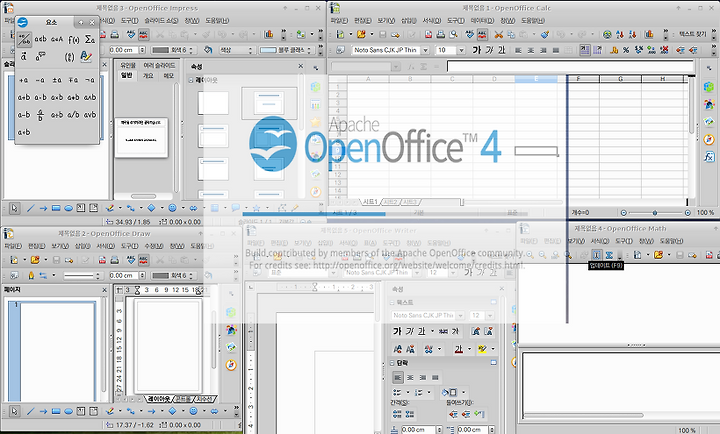
Task: Open Functions fx deck in Calc sidebar
Action: [709, 157]
